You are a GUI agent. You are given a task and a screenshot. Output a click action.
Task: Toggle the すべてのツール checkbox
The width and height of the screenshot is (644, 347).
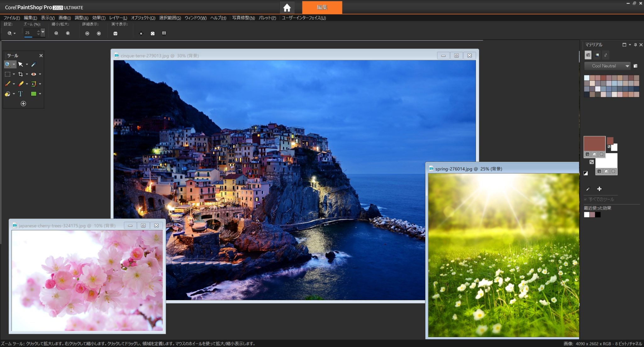(586, 199)
